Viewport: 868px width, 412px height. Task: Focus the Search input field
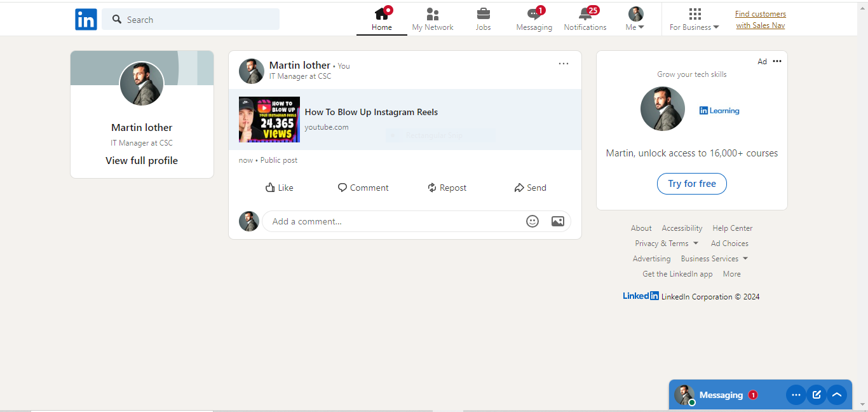pos(191,19)
